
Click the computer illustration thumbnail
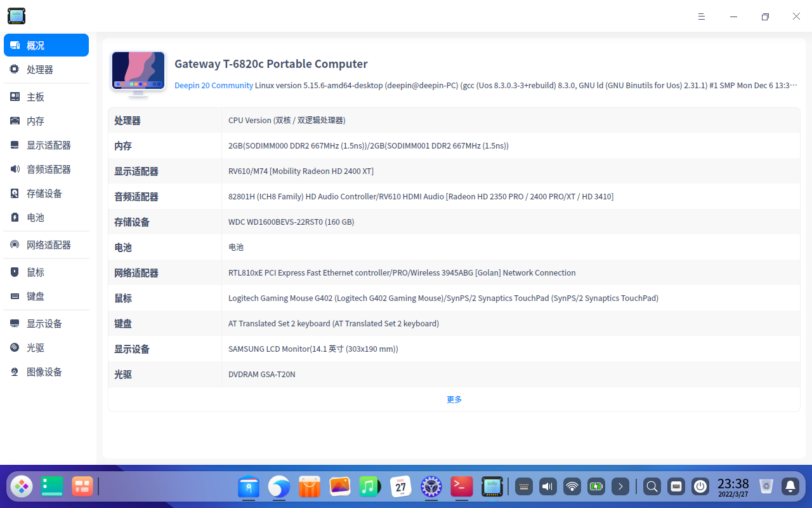tap(138, 74)
